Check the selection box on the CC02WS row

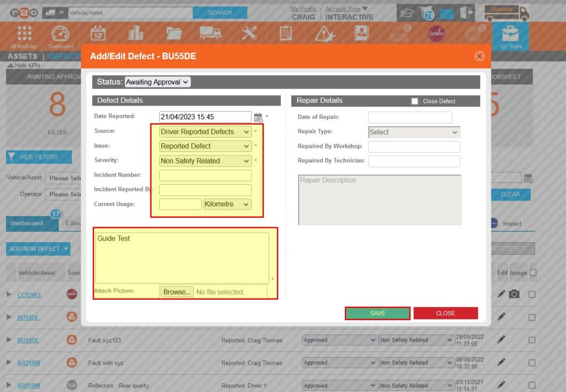(x=532, y=295)
